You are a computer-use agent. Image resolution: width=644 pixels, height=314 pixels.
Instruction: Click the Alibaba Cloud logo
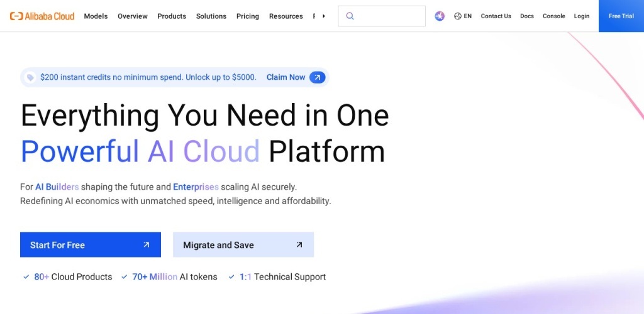click(42, 16)
